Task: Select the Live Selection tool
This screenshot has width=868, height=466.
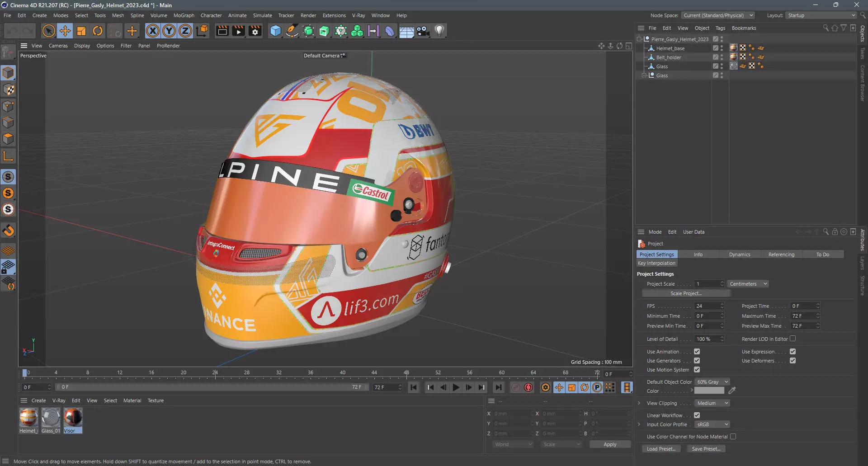Action: click(x=49, y=31)
